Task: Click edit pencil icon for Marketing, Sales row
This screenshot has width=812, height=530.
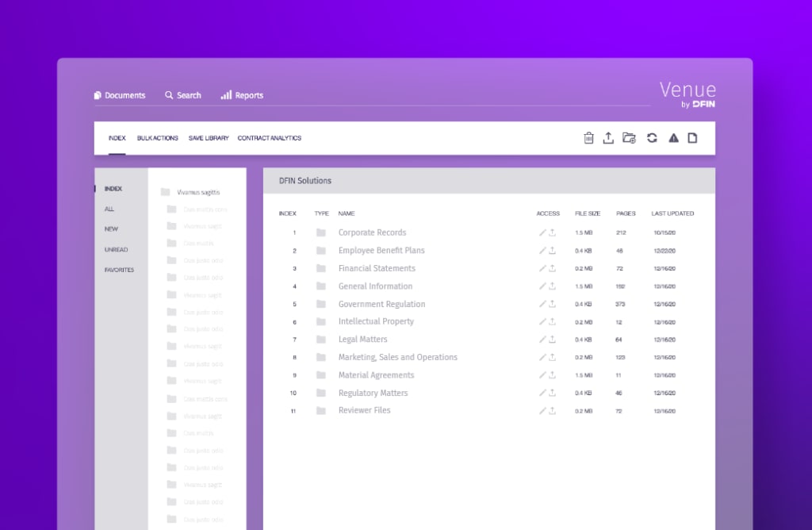Action: click(x=542, y=358)
